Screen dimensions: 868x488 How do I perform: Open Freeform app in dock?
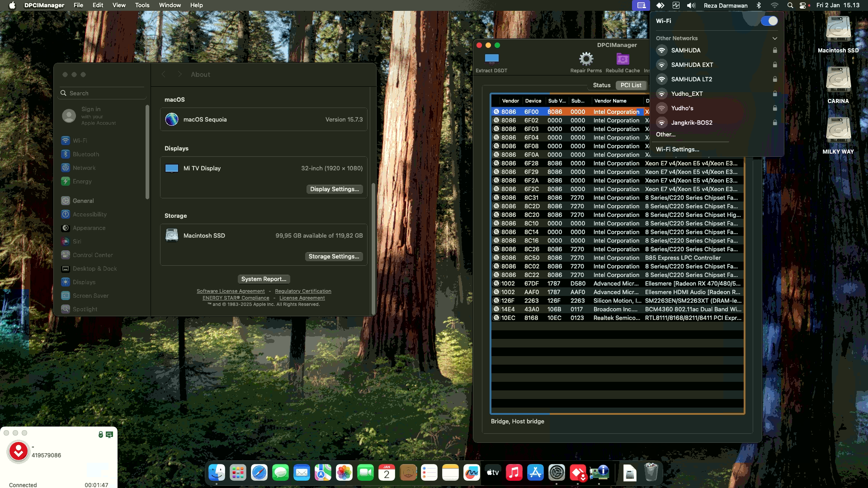pyautogui.click(x=472, y=473)
